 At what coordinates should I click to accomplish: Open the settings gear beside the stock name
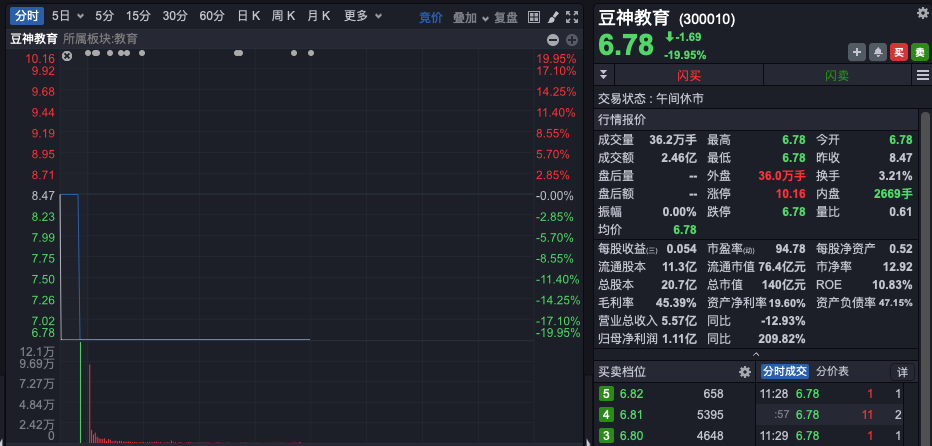(x=922, y=13)
